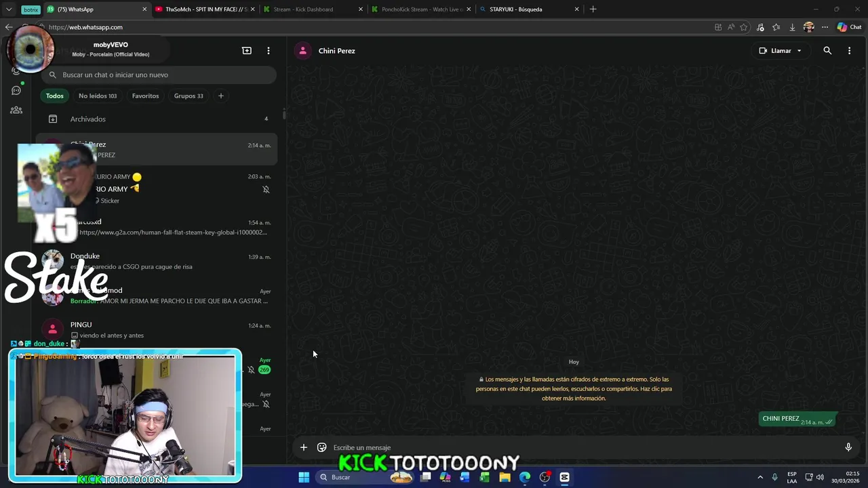This screenshot has width=868, height=488.
Task: Record a voice message with microphone icon
Action: [x=848, y=447]
